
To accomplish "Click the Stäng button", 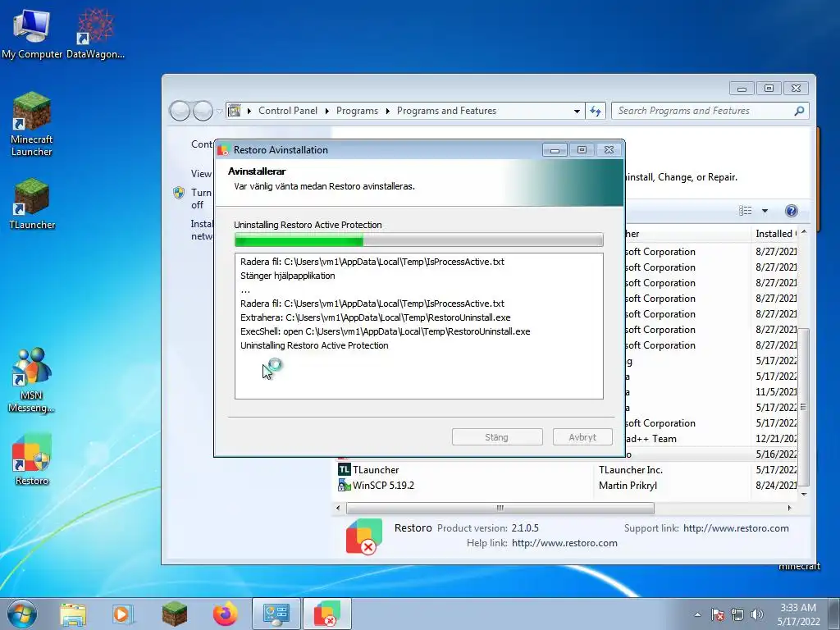I will point(497,437).
